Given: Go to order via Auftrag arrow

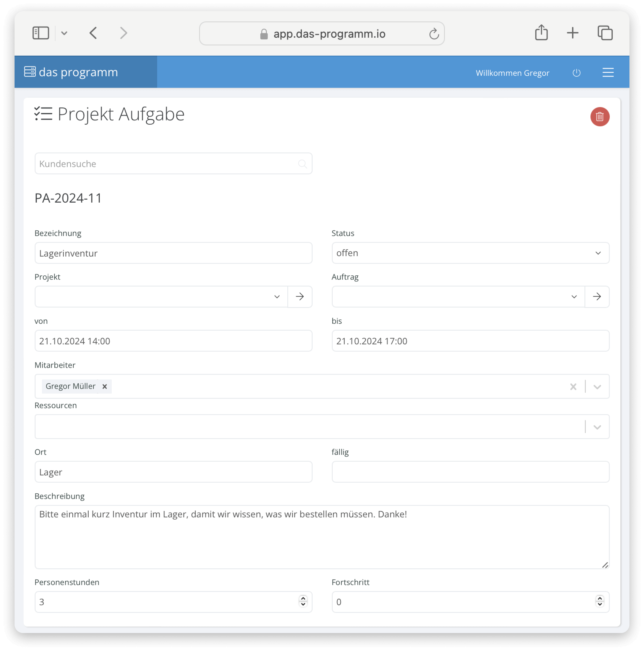Looking at the screenshot, I should click(x=597, y=297).
